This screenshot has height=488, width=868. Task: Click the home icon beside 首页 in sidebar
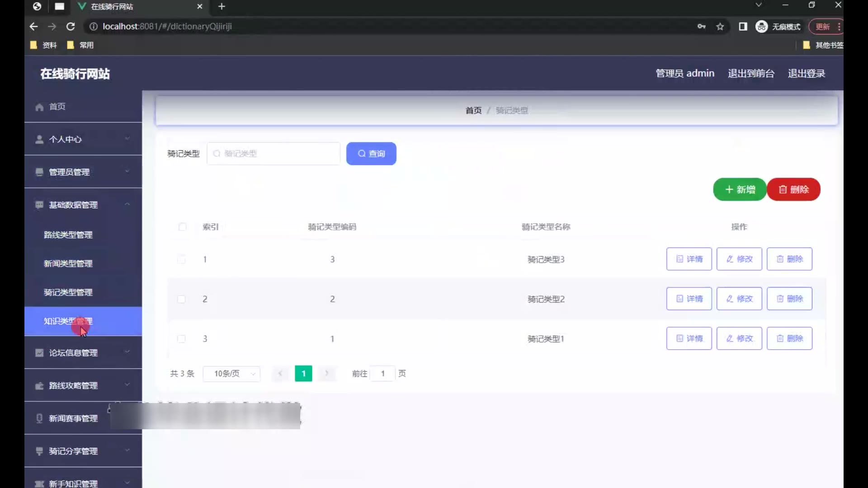[39, 107]
